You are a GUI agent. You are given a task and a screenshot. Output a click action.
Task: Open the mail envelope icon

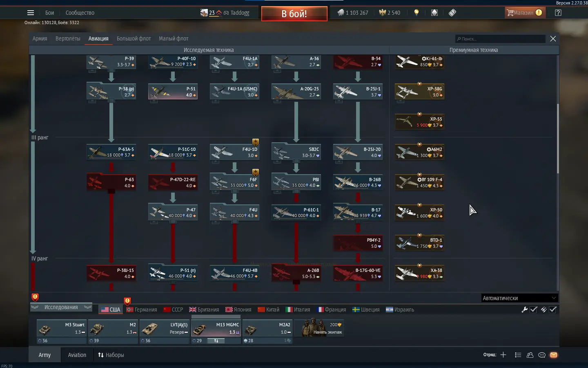tap(554, 355)
